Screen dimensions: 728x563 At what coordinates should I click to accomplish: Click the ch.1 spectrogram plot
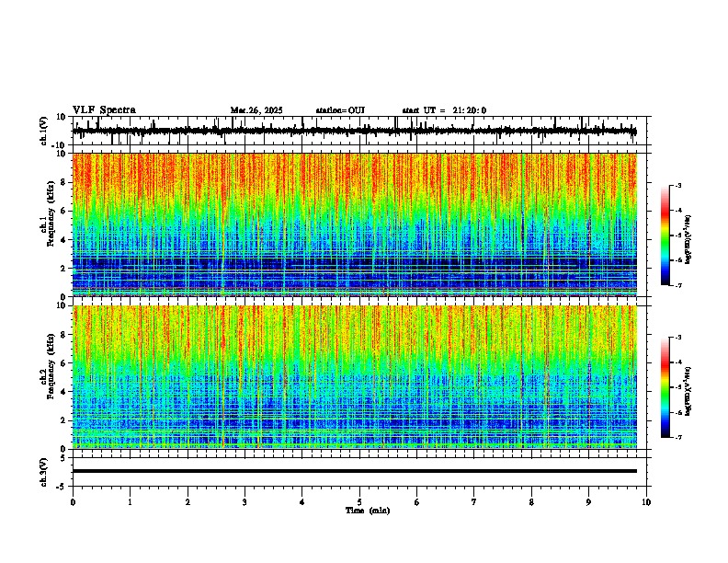pyautogui.click(x=355, y=224)
